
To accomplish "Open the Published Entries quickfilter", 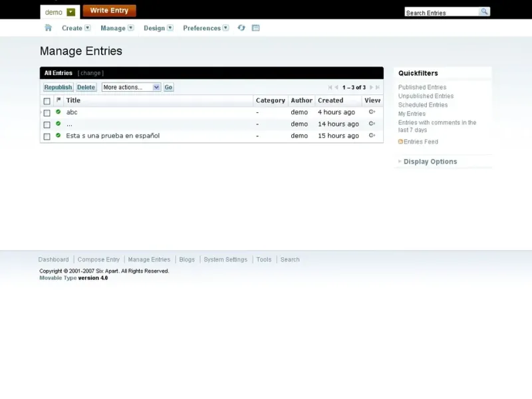I will [422, 87].
